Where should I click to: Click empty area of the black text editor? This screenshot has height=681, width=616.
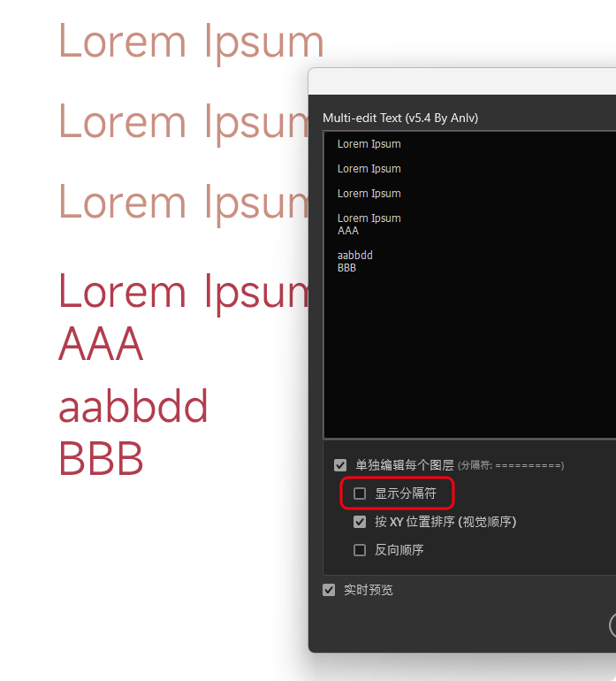click(x=468, y=354)
